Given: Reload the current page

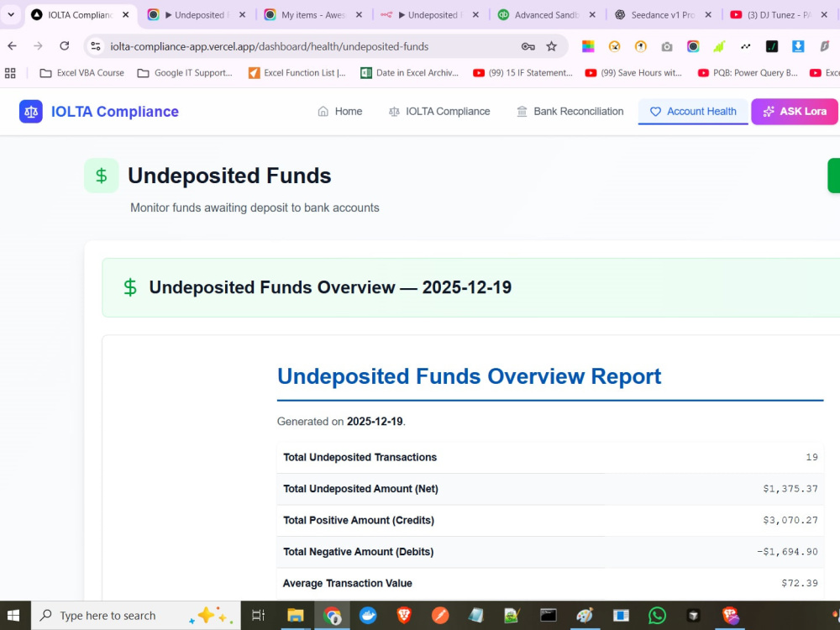Looking at the screenshot, I should pyautogui.click(x=65, y=46).
